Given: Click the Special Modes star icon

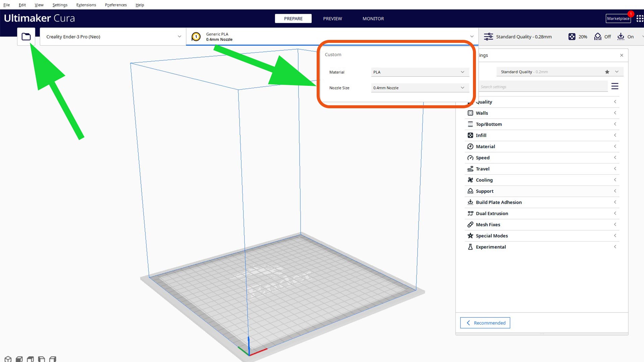Looking at the screenshot, I should coord(470,236).
